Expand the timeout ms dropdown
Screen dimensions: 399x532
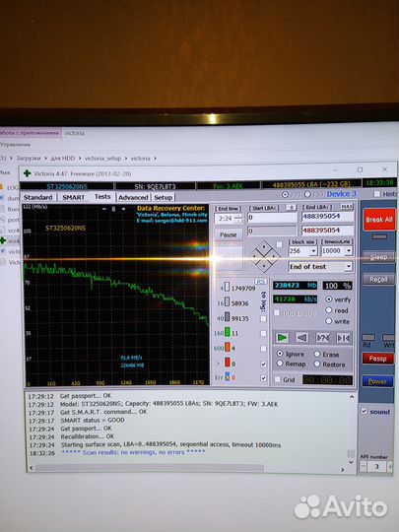coord(349,251)
